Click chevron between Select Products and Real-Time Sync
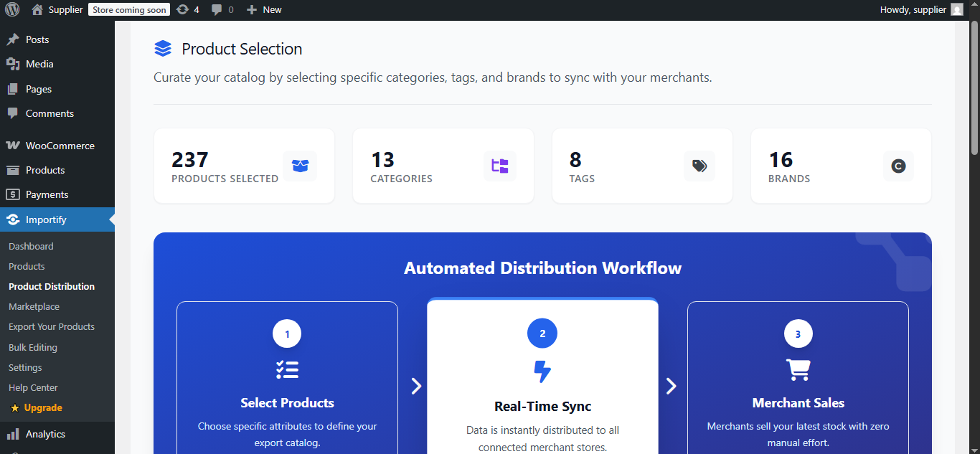The image size is (980, 454). [x=416, y=386]
